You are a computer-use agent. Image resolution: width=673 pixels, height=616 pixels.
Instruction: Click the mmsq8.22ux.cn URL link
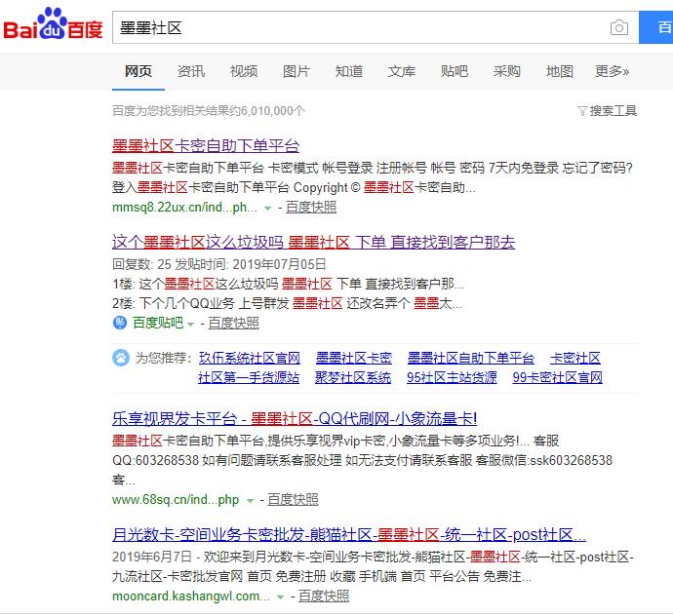(184, 208)
